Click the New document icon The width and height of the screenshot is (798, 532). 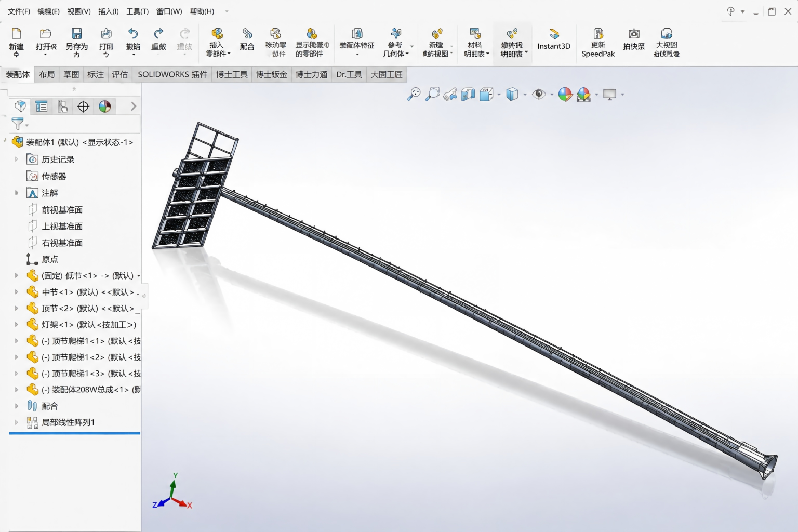point(16,34)
